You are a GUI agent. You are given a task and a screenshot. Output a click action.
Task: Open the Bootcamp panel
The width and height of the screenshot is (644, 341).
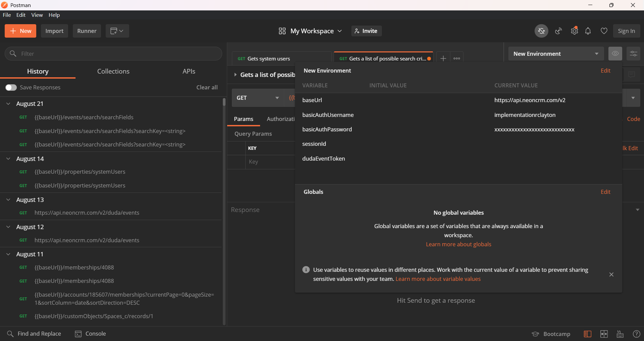pyautogui.click(x=551, y=334)
